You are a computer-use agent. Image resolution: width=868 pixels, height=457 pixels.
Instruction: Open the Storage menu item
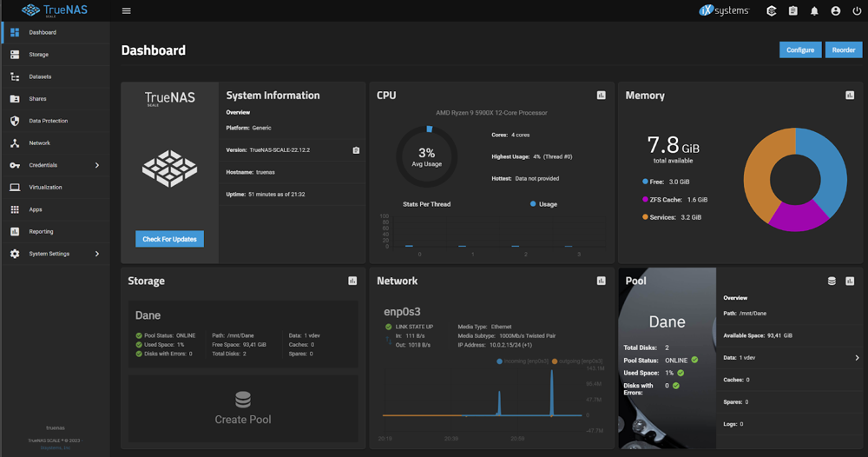[x=56, y=55]
